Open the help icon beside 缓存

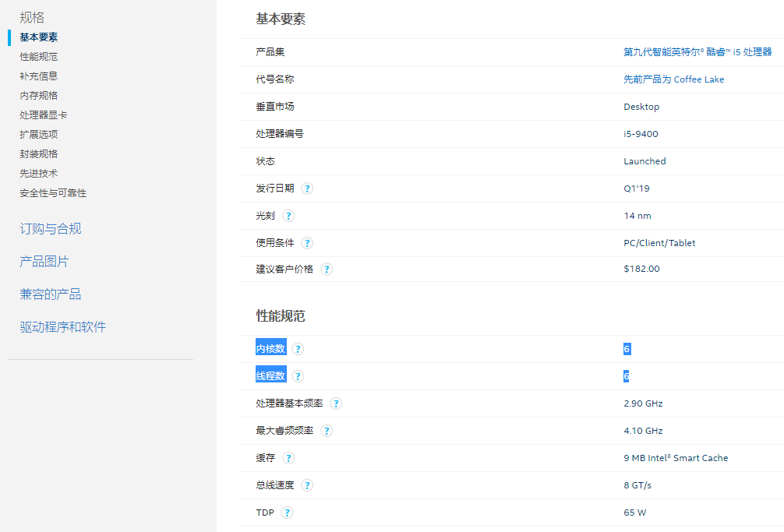coord(288,458)
